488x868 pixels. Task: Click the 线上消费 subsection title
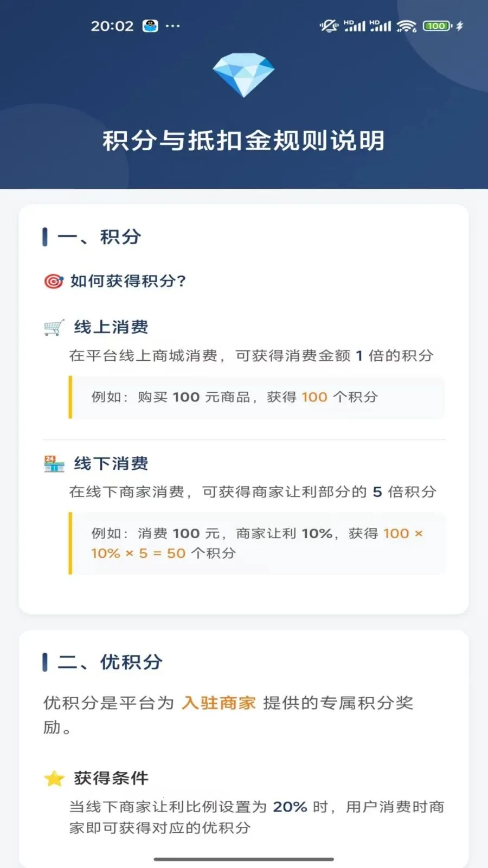click(x=111, y=327)
